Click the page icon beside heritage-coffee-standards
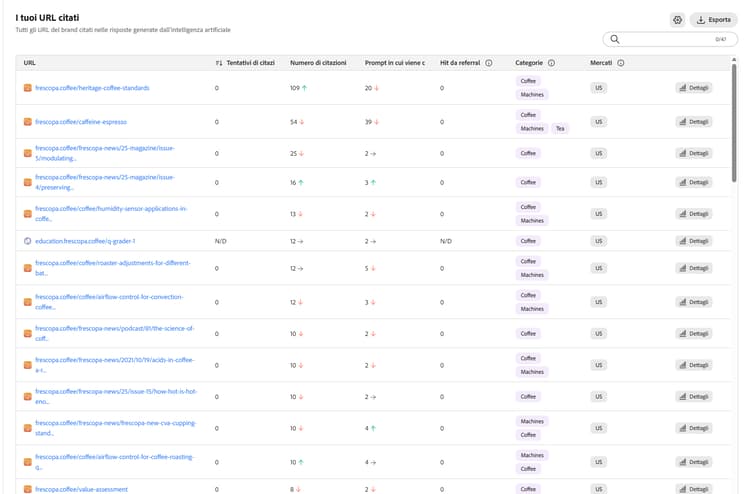 click(x=28, y=88)
